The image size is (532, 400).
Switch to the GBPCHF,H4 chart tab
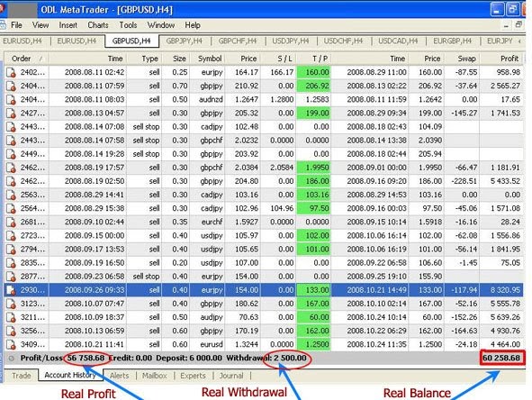tap(238, 41)
